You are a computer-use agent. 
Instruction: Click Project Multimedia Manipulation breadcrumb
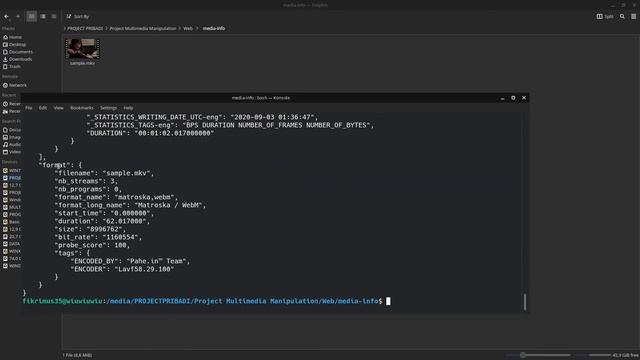143,28
